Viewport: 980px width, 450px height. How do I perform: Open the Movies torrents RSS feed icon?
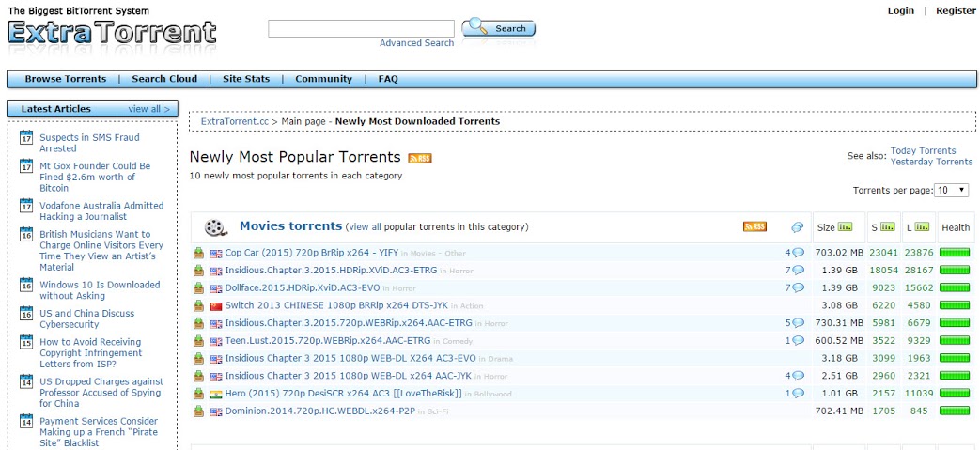tap(755, 226)
